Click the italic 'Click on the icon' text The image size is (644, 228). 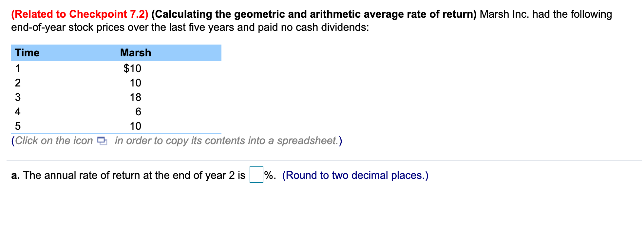[x=54, y=141]
